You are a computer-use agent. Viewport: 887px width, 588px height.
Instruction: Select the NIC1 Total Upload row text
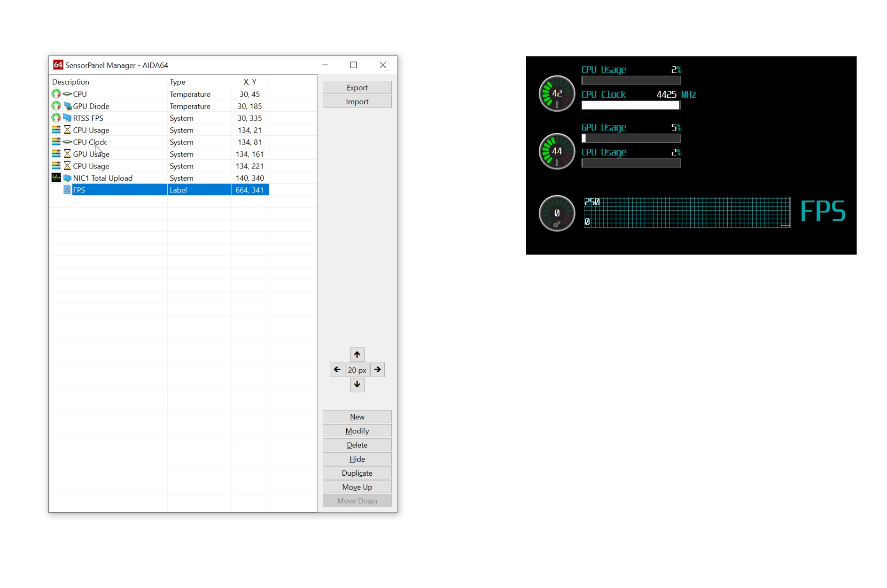tap(103, 178)
